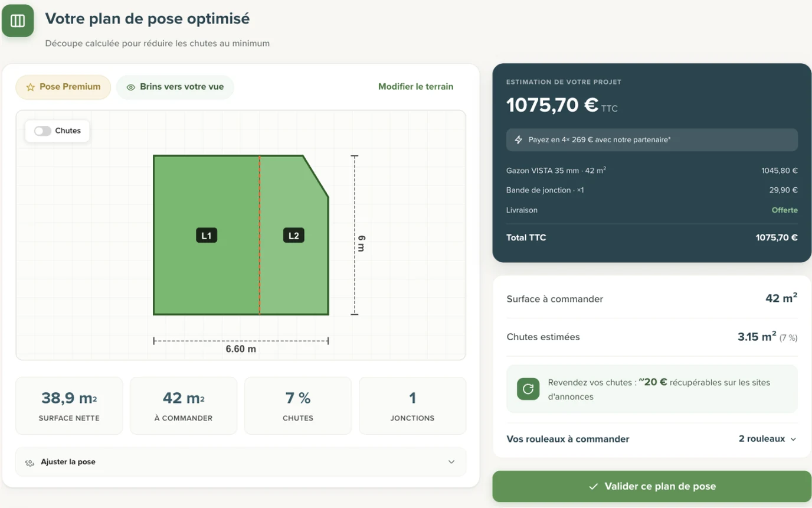The image size is (812, 508).
Task: Click the lightning bolt payment icon
Action: (x=519, y=140)
